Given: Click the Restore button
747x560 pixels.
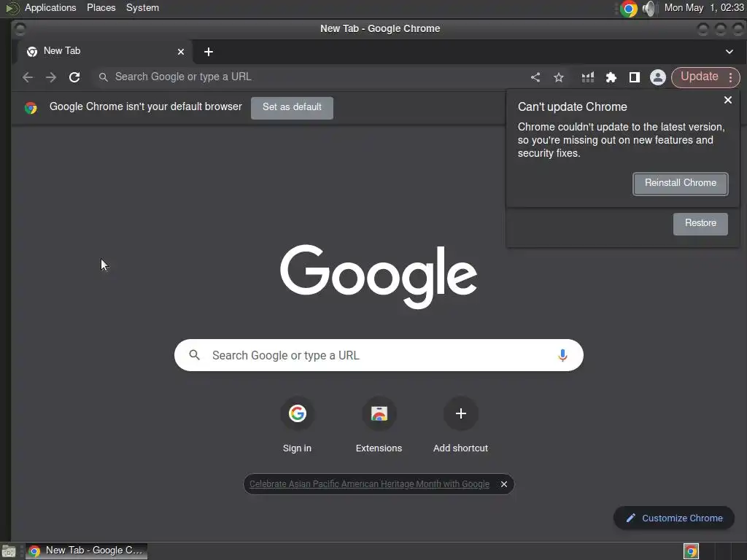Looking at the screenshot, I should (700, 224).
